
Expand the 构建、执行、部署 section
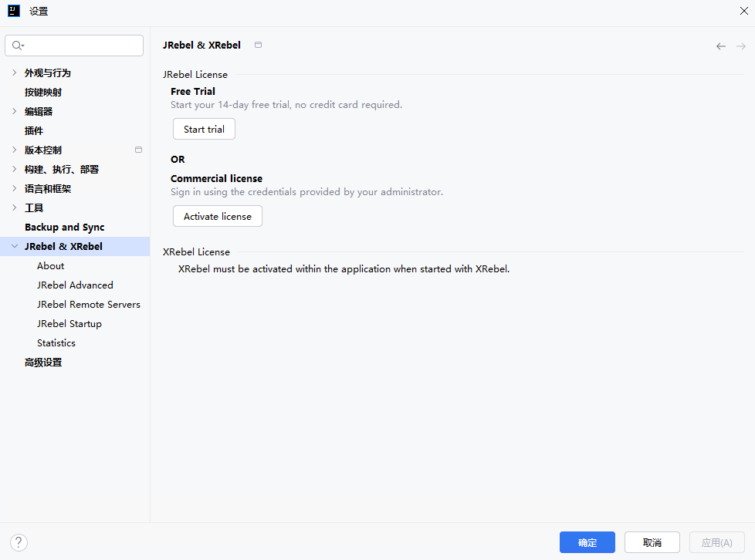[x=14, y=169]
